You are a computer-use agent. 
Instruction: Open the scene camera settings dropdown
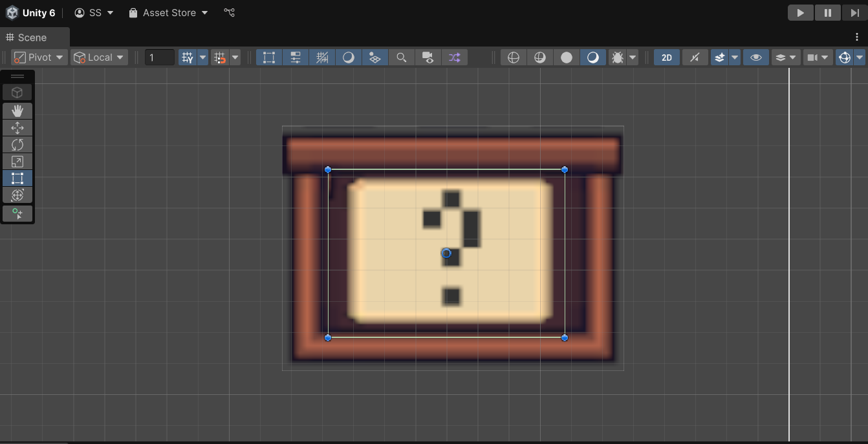point(818,58)
